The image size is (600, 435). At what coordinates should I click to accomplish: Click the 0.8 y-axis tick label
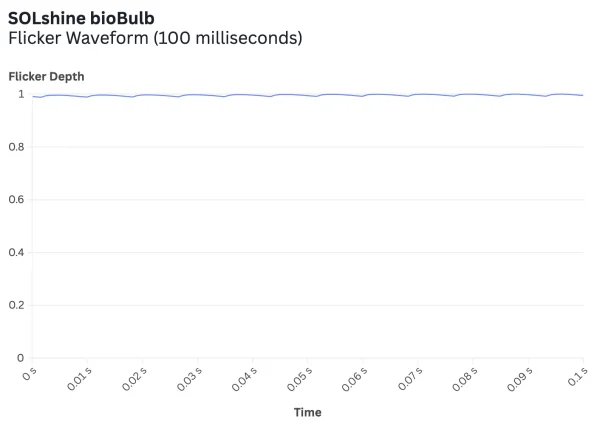pos(15,147)
